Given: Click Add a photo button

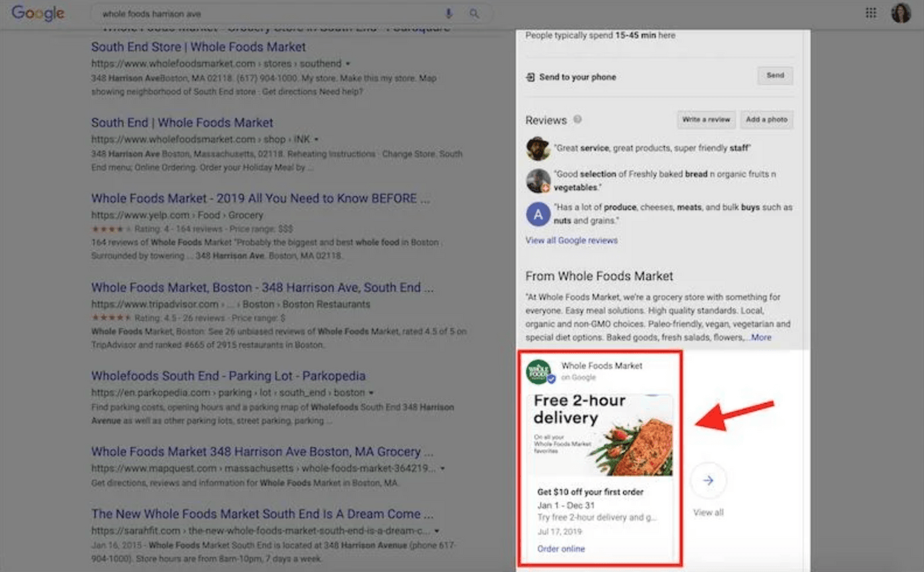Looking at the screenshot, I should (x=766, y=120).
